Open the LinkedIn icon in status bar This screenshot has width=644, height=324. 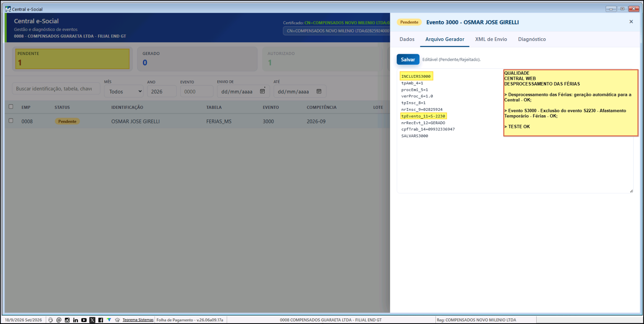pos(75,320)
